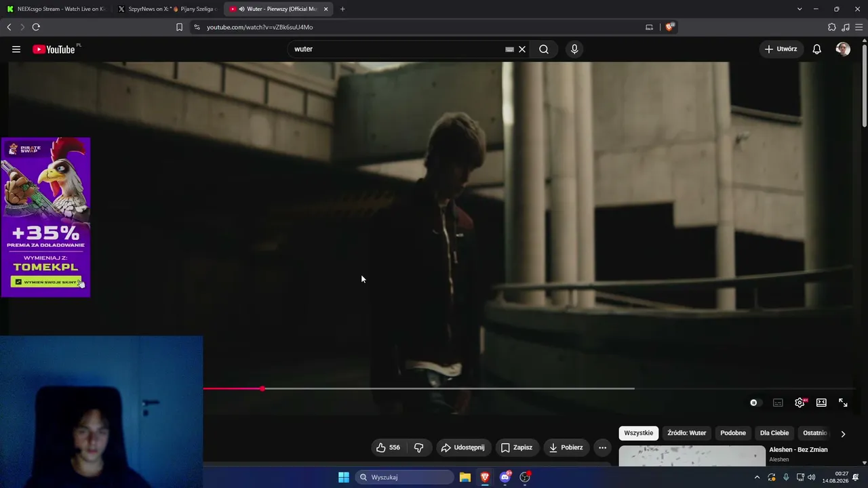Image resolution: width=868 pixels, height=488 pixels.
Task: Open the media control music note icon
Action: click(x=846, y=27)
